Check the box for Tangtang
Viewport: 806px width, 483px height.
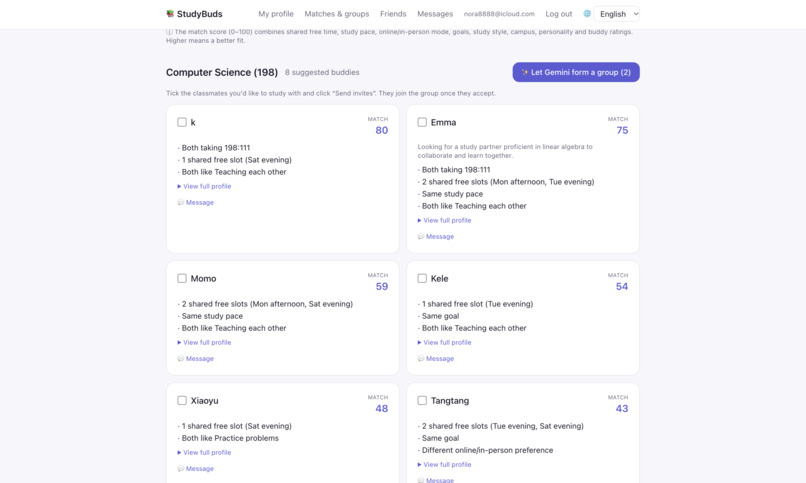pos(422,400)
